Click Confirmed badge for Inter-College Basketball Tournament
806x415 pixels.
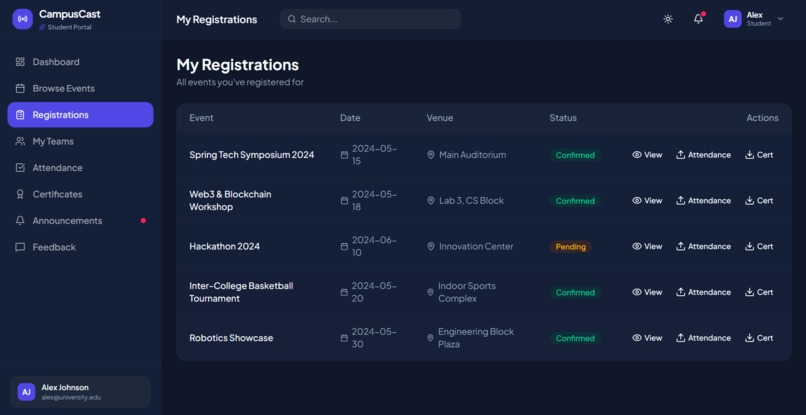click(x=575, y=292)
